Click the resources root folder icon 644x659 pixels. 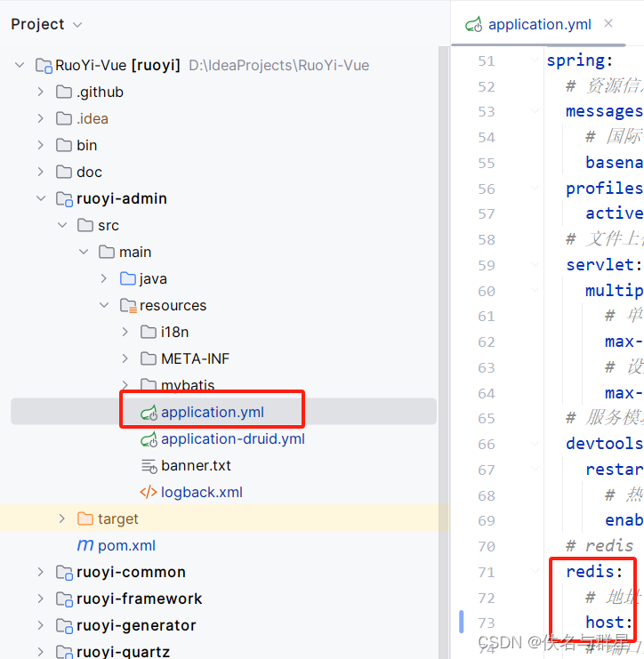coord(128,306)
